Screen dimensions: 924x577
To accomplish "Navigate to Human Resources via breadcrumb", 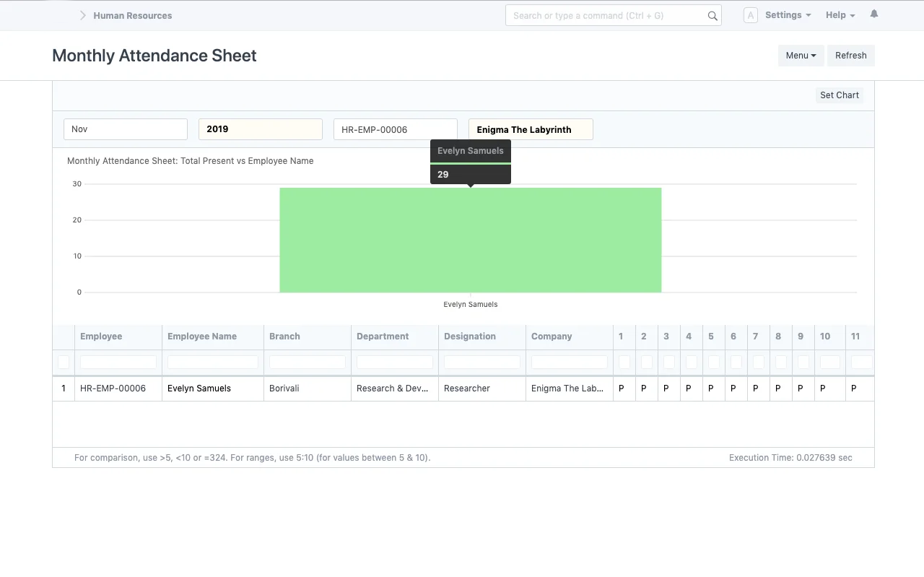I will click(x=132, y=15).
